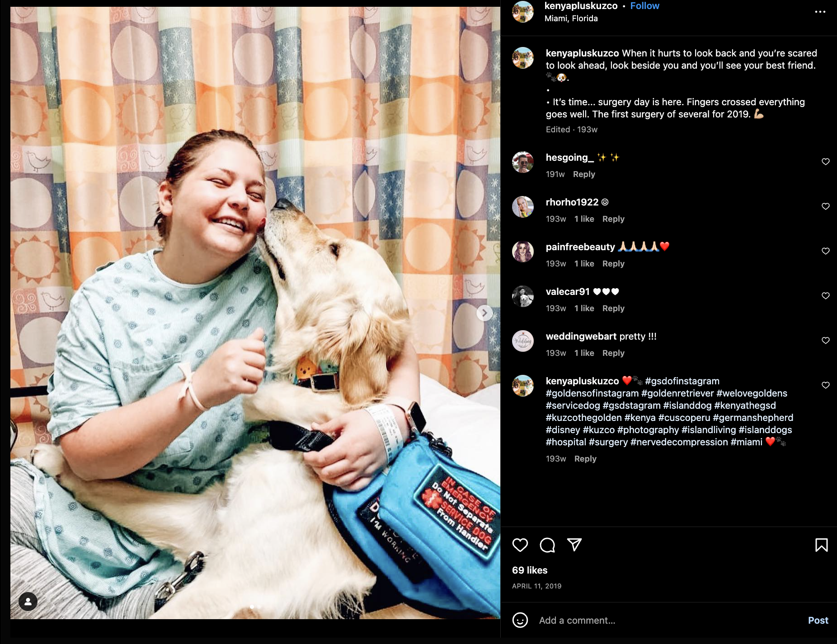The height and width of the screenshot is (644, 837).
Task: Like the comment by hesgoing_
Action: (825, 162)
